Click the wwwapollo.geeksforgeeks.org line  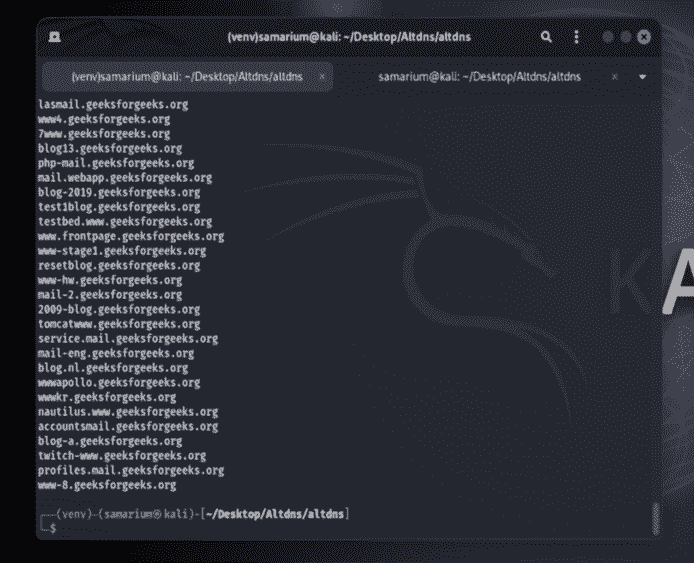click(119, 382)
